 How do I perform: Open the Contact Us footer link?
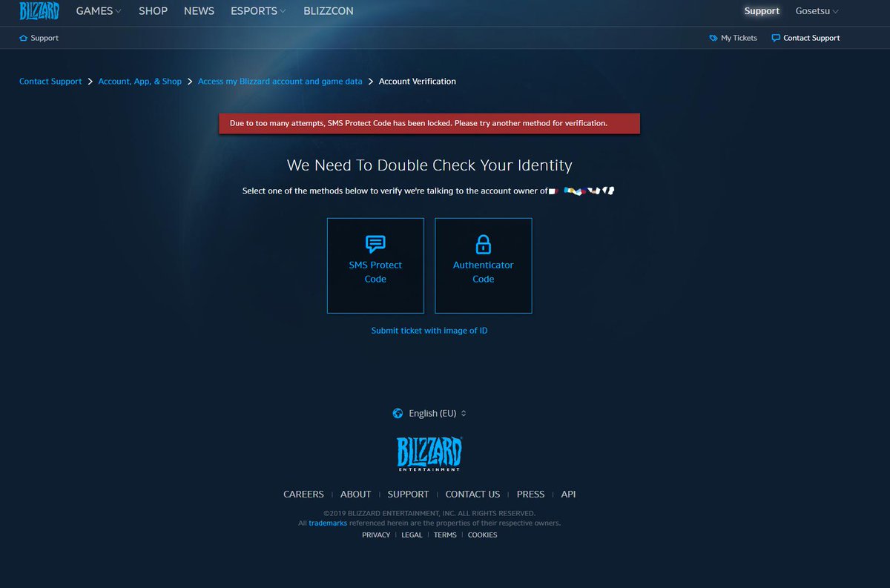click(472, 495)
